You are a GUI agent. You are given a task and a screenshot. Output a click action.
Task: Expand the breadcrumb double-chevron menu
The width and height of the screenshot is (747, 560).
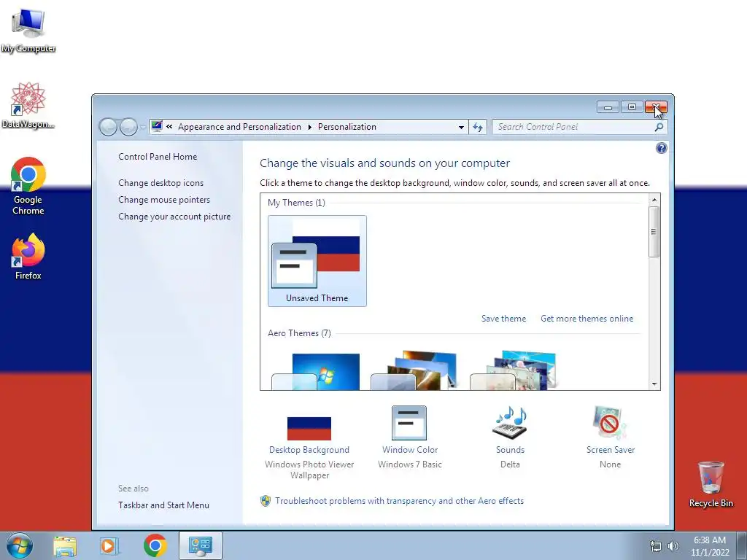pyautogui.click(x=169, y=127)
